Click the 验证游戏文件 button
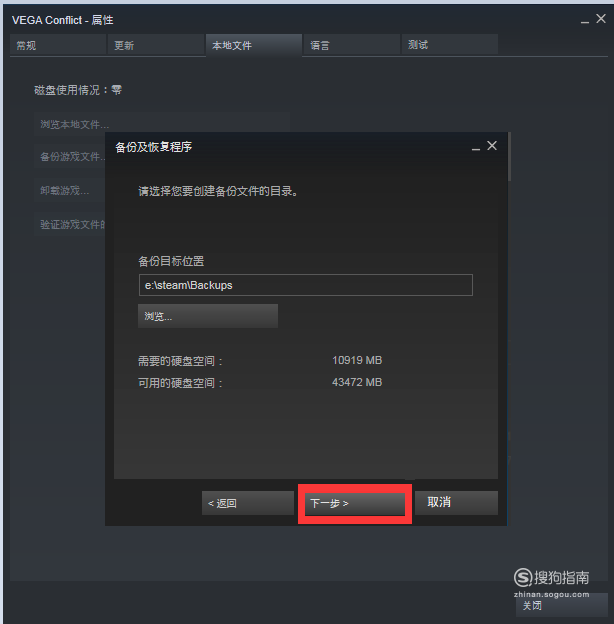The image size is (614, 624). tap(70, 225)
